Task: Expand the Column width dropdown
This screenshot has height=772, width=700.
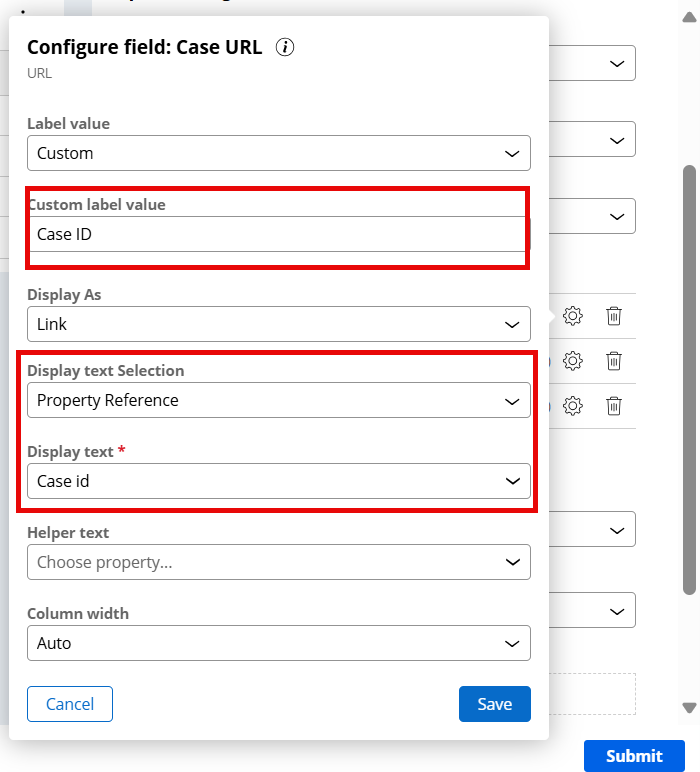Action: click(278, 643)
